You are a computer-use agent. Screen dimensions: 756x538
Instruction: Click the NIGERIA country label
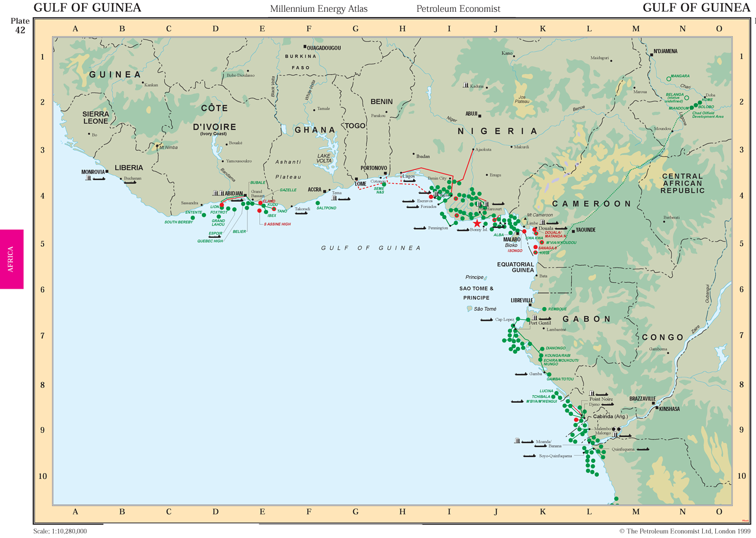(x=498, y=131)
